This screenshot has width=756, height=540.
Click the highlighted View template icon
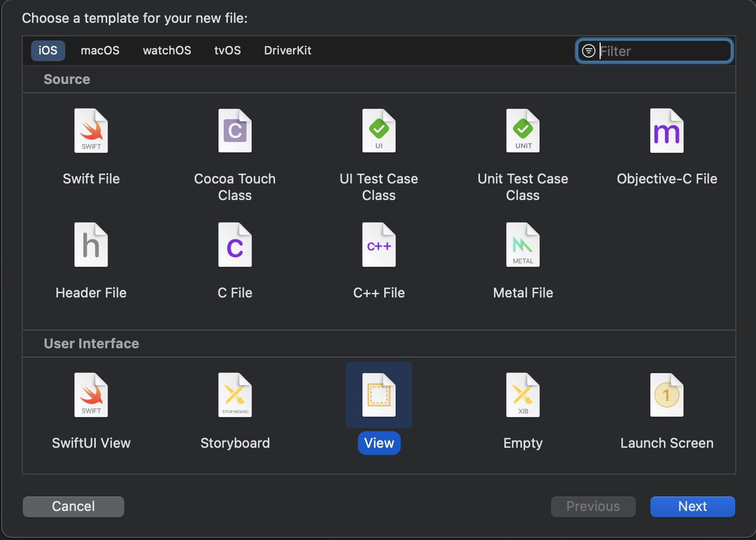click(379, 395)
